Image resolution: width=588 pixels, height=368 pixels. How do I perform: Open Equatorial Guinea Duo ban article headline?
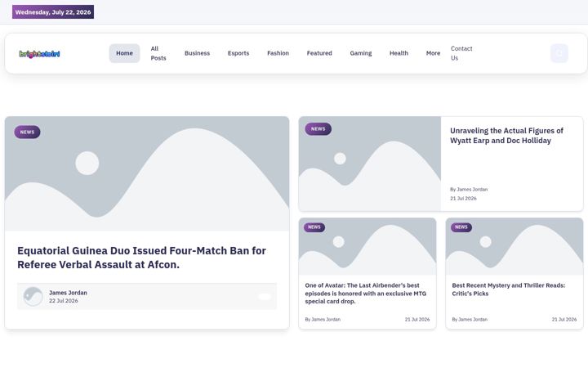tap(142, 258)
